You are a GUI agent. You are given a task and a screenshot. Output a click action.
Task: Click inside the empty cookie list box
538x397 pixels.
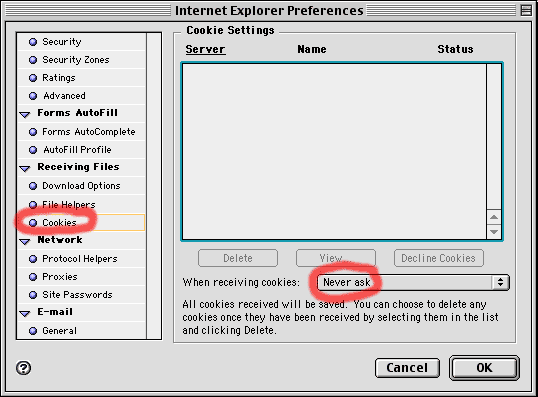pyautogui.click(x=334, y=151)
